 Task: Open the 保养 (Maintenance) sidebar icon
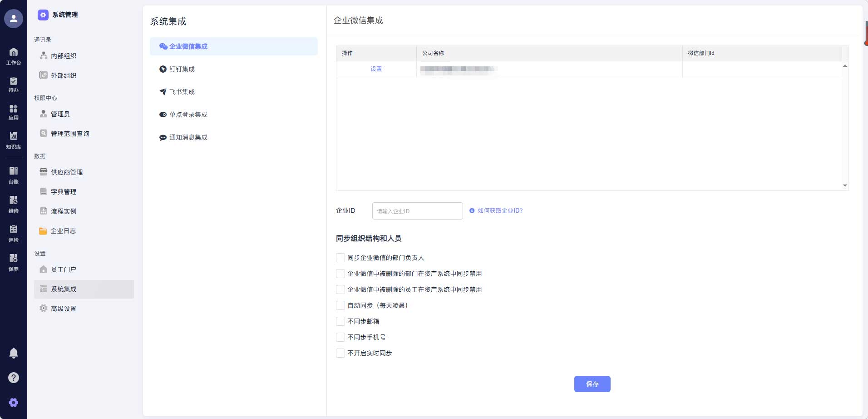pos(13,261)
